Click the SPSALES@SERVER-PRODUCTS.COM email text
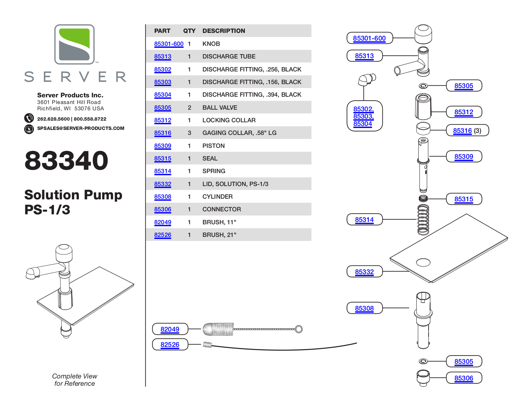Image resolution: width=532 pixels, height=411 pixels. (x=81, y=128)
